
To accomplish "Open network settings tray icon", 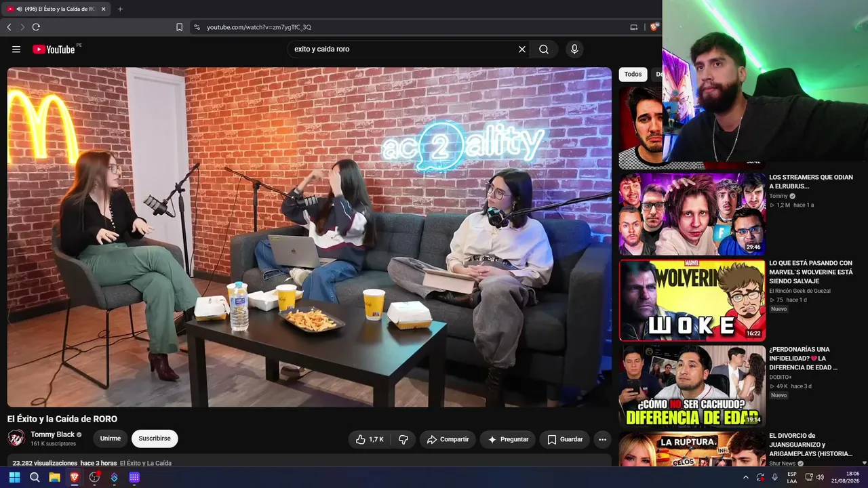I will point(809,477).
